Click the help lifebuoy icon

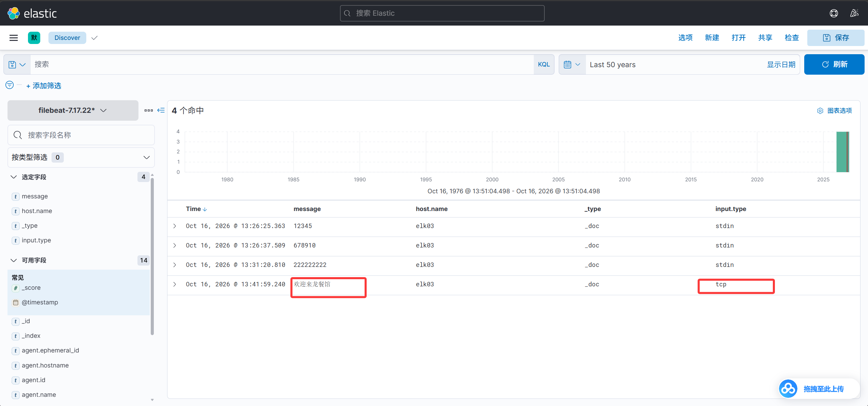pyautogui.click(x=834, y=13)
